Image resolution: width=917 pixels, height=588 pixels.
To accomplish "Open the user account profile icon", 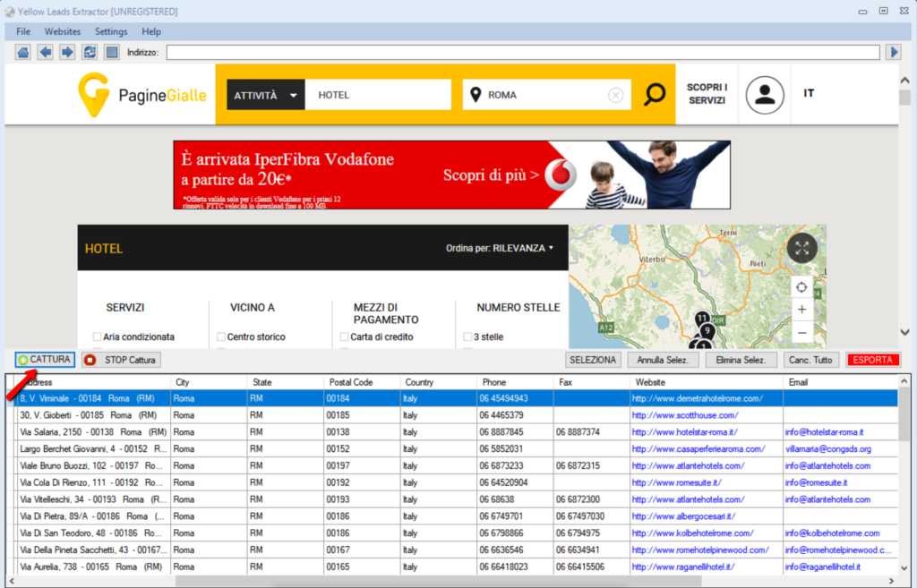I will point(765,95).
